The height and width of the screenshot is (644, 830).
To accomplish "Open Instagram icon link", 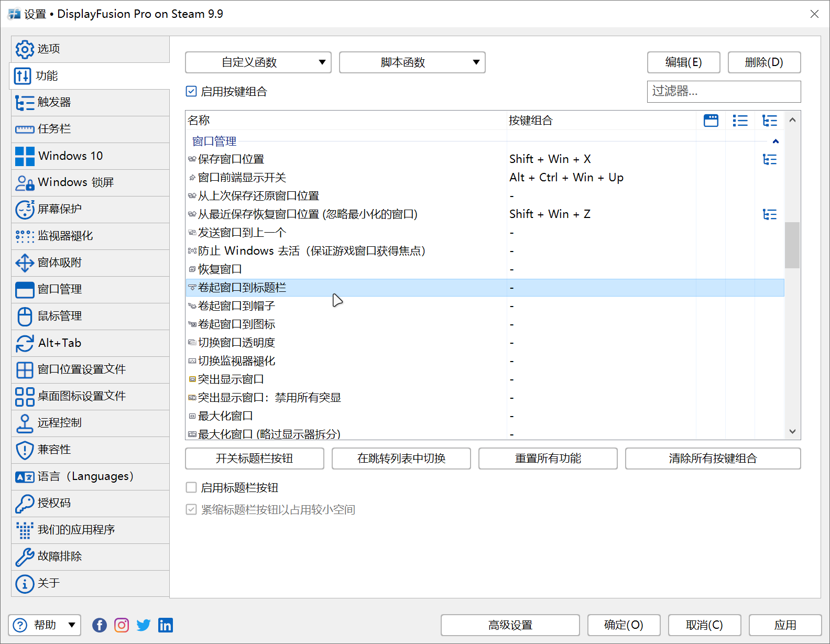I will coord(122,625).
